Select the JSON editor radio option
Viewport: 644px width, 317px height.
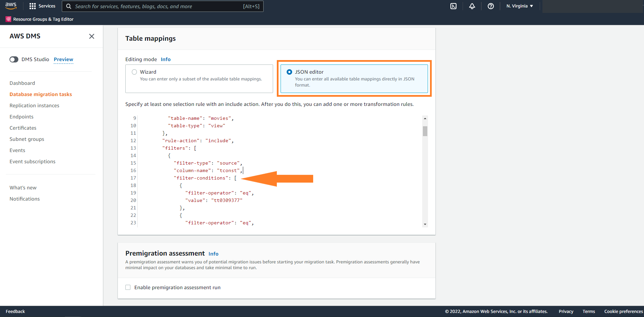pyautogui.click(x=289, y=72)
